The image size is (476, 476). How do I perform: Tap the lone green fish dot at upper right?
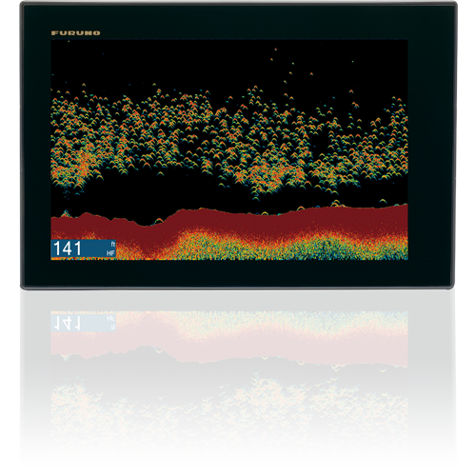coord(352,61)
